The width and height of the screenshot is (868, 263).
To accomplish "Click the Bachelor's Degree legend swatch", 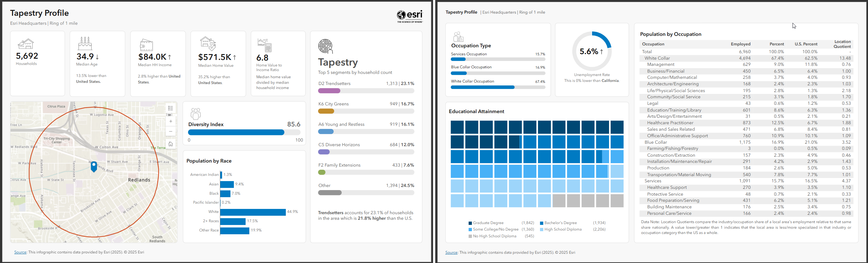I will (541, 223).
